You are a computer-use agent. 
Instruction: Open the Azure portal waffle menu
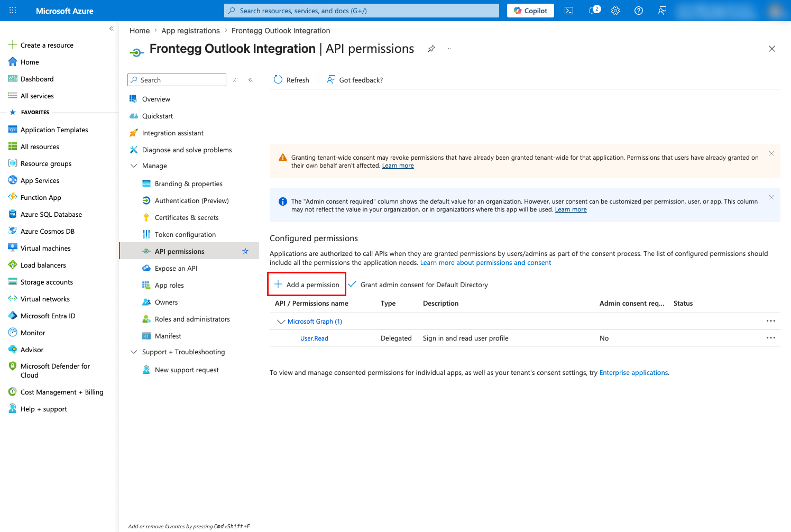point(13,11)
